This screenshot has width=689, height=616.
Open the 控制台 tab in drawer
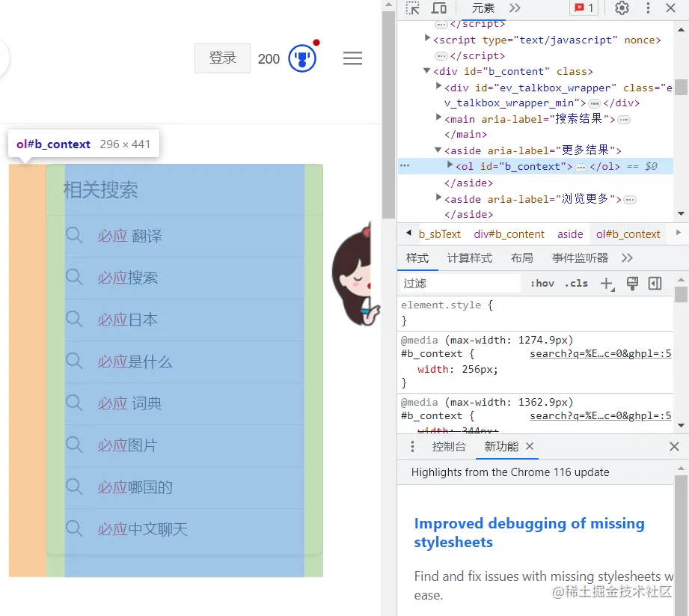[x=449, y=446]
